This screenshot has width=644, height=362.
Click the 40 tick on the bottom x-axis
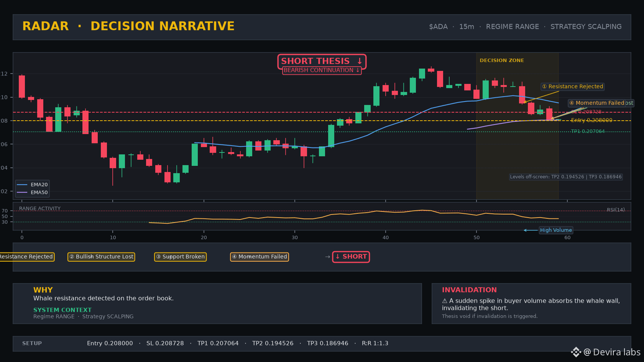coord(386,238)
